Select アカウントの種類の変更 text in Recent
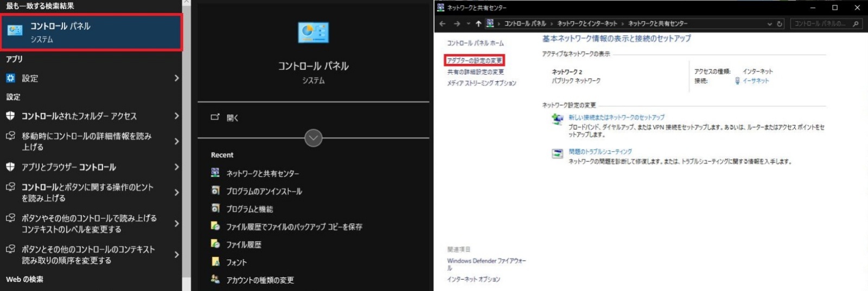 [260, 280]
